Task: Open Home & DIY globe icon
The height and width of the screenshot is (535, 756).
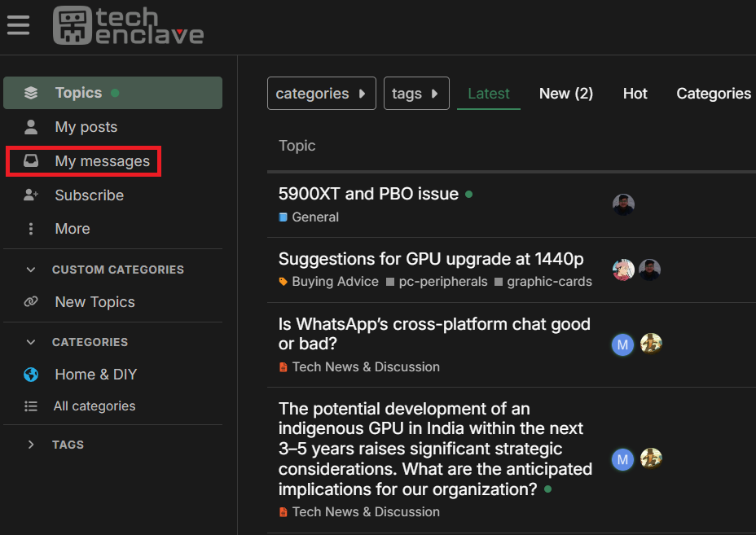Action: 31,374
